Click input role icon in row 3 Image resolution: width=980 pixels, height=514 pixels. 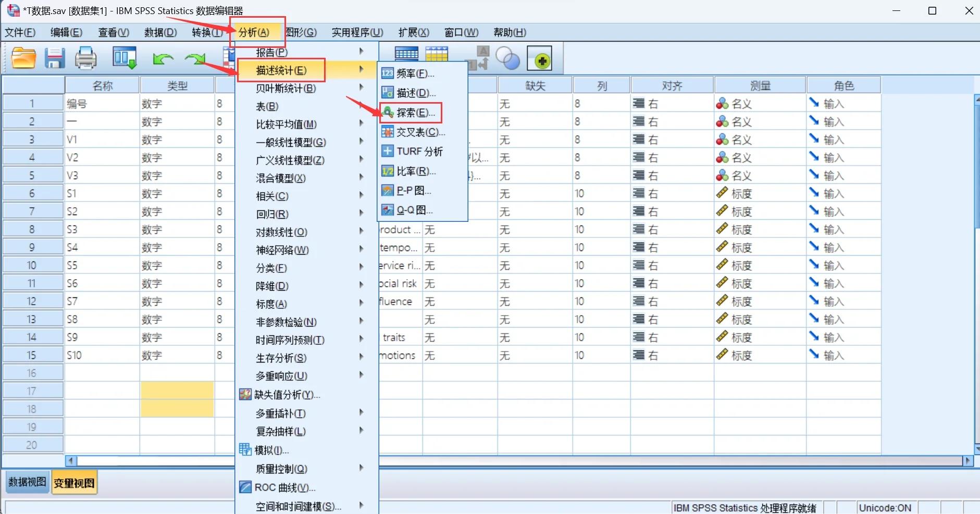814,139
